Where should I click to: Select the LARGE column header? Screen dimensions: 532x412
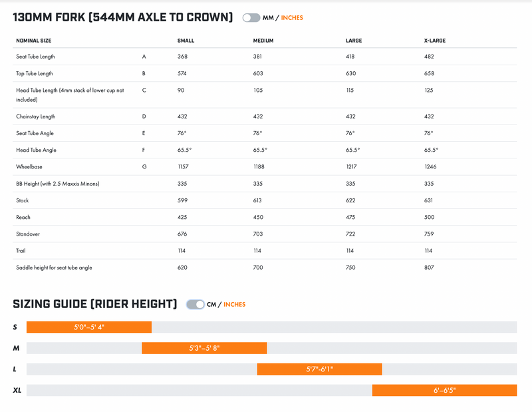coord(353,41)
